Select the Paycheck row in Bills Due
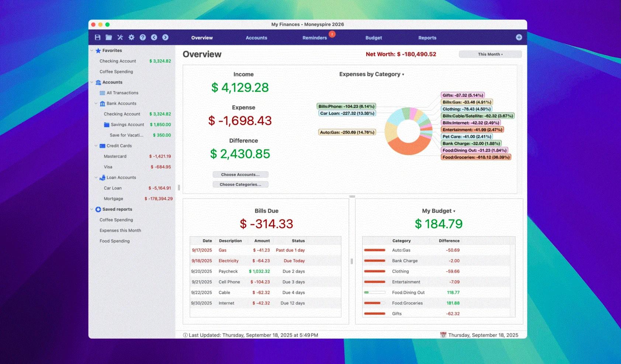The width and height of the screenshot is (621, 364). (266, 272)
